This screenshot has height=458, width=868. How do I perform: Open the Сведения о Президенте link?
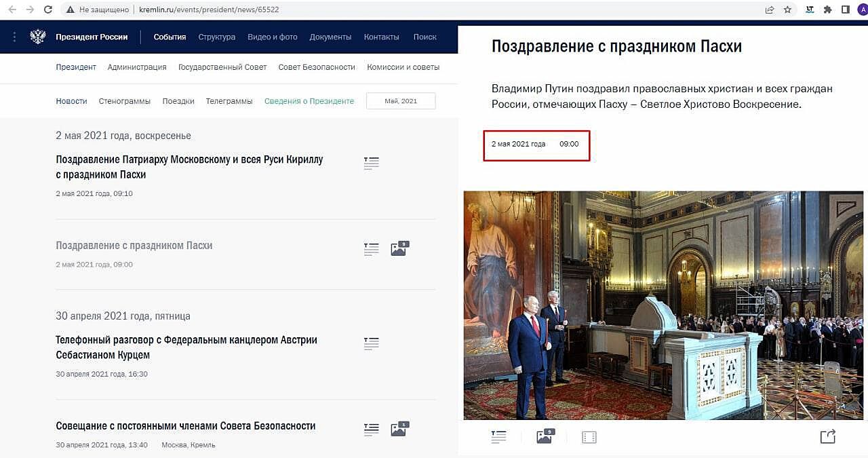[309, 101]
